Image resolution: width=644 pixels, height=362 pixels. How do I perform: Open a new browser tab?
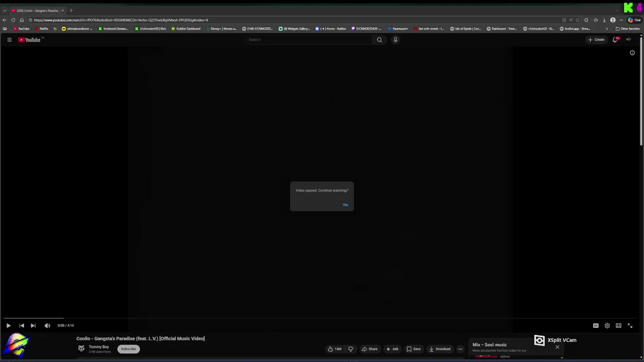(71, 11)
